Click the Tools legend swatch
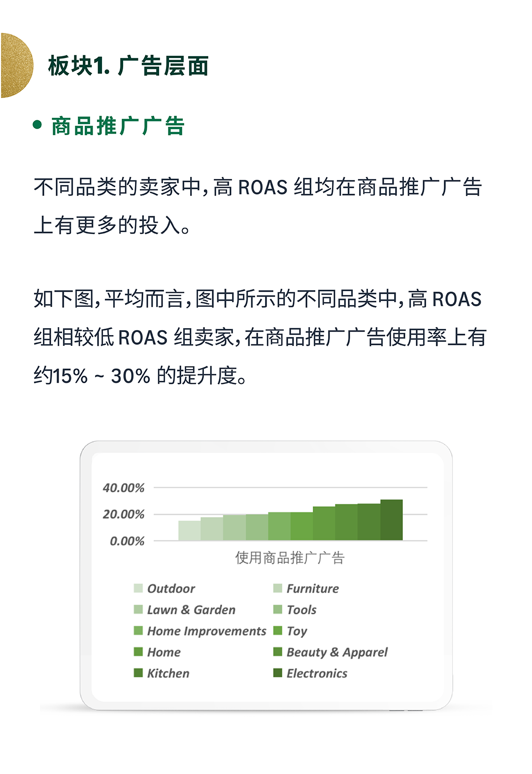Viewport: 532px width, 774px height. tap(278, 609)
